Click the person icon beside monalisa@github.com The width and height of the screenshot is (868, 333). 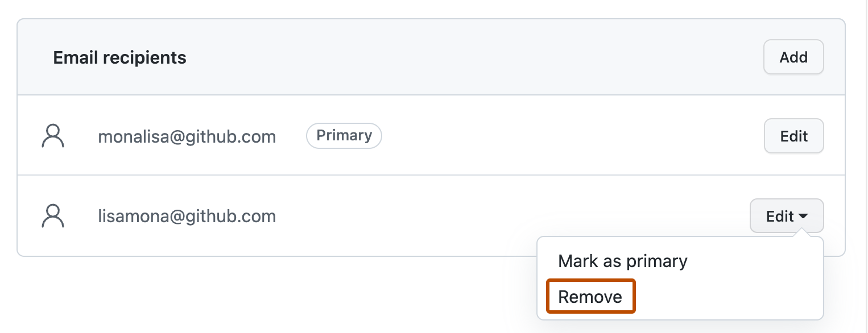click(x=53, y=136)
